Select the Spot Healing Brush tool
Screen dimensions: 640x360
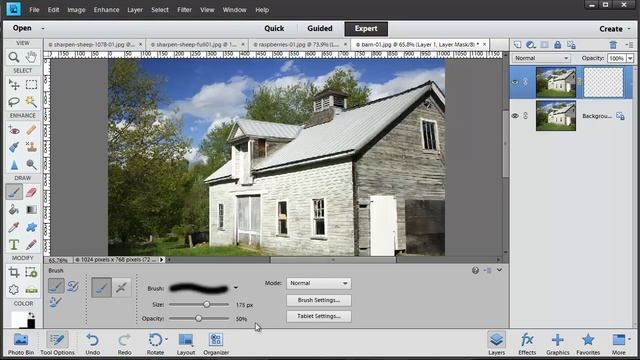pos(31,130)
